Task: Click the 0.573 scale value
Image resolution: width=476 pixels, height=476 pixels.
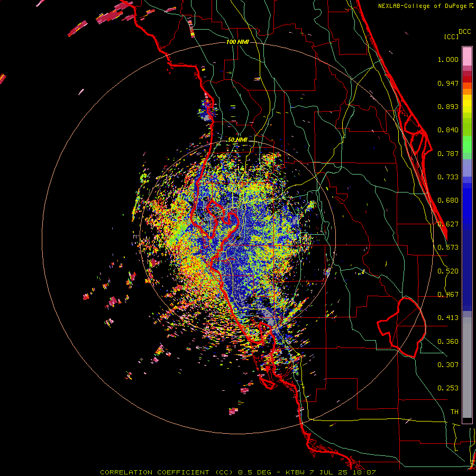Action: pyautogui.click(x=448, y=248)
